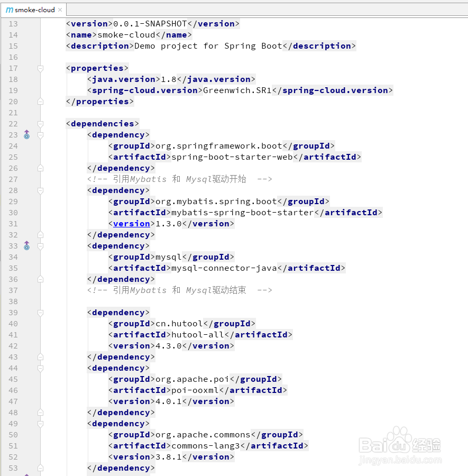Click mysql-connector-java artifactId value
The height and width of the screenshot is (476, 468).
click(224, 268)
